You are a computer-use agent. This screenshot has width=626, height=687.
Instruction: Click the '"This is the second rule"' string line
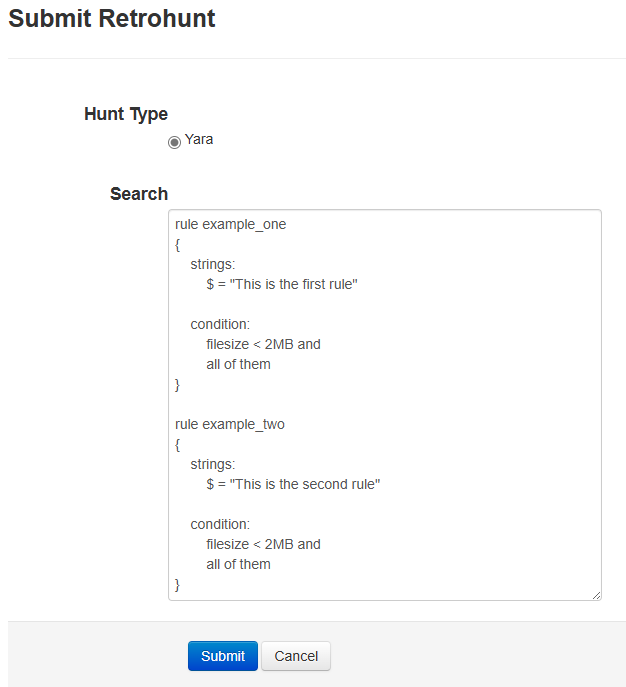point(294,484)
